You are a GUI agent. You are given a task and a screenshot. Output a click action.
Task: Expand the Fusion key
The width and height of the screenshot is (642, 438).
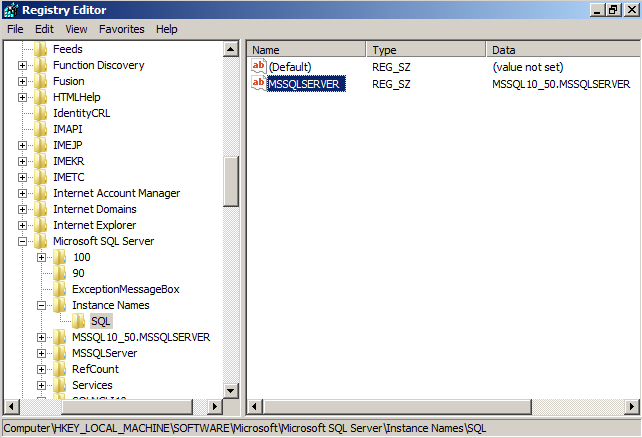(x=23, y=81)
